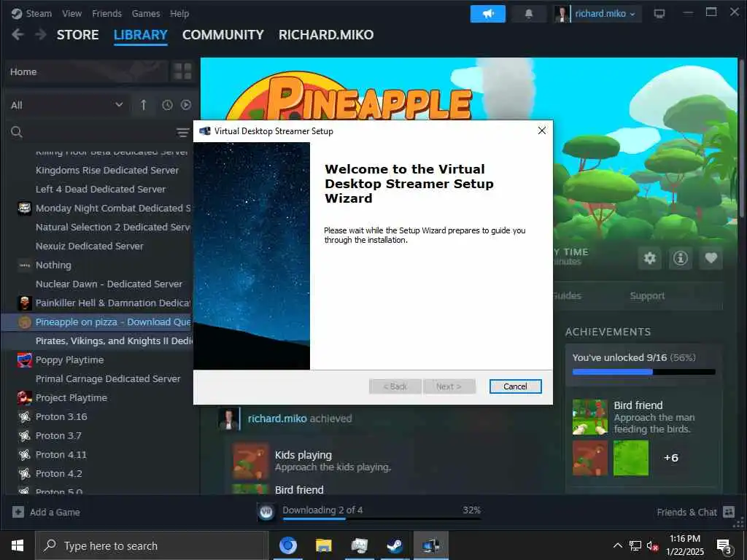Click the Friends & Chat icon
The image size is (747, 560).
tap(729, 512)
